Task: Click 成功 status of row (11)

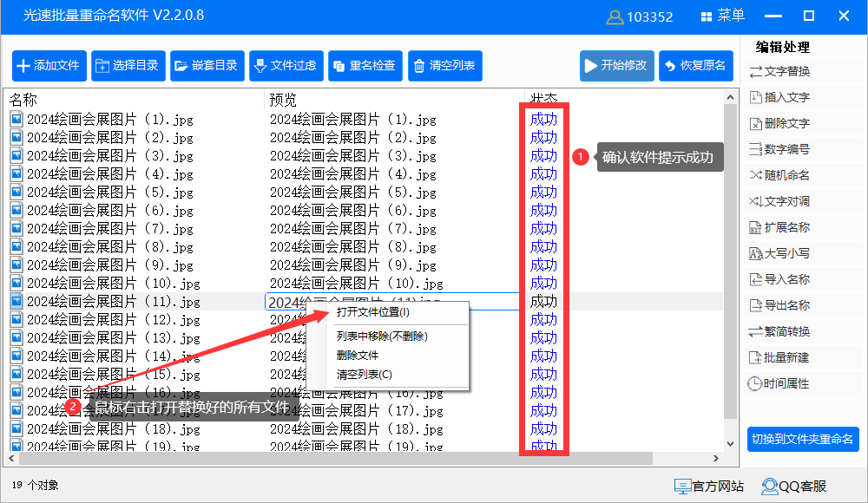Action: click(x=543, y=302)
